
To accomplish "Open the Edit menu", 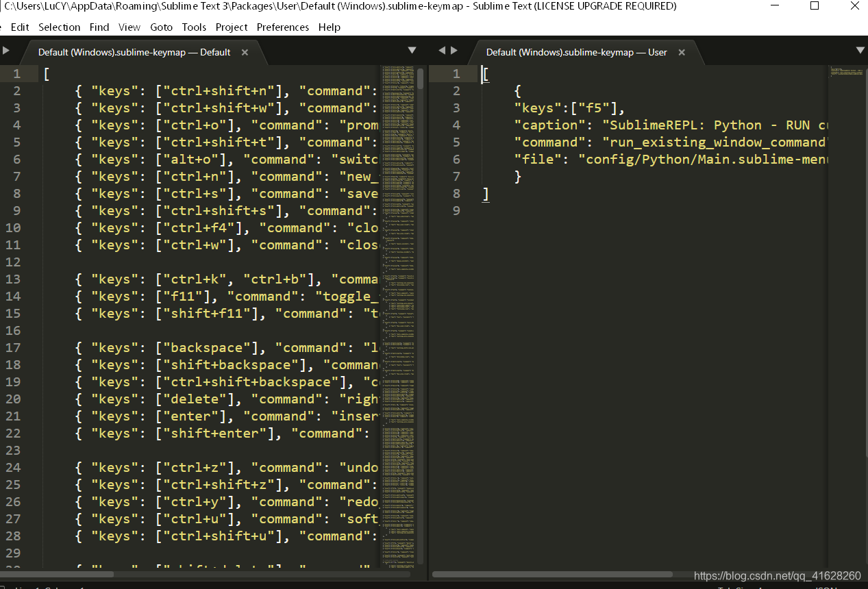I will 20,27.
